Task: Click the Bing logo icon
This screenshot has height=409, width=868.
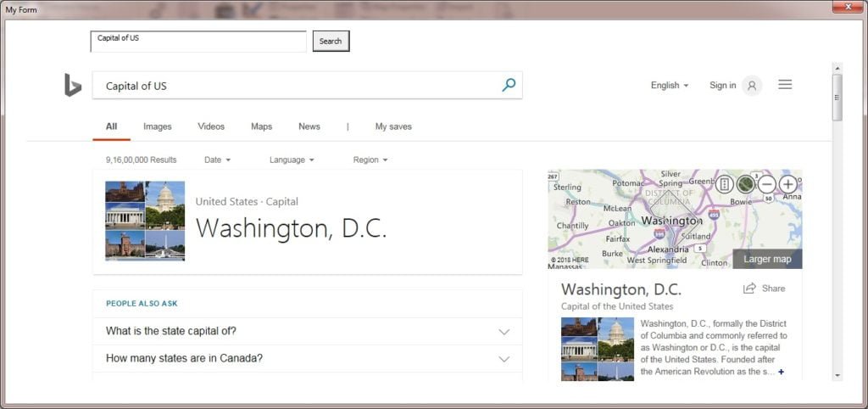Action: 73,85
